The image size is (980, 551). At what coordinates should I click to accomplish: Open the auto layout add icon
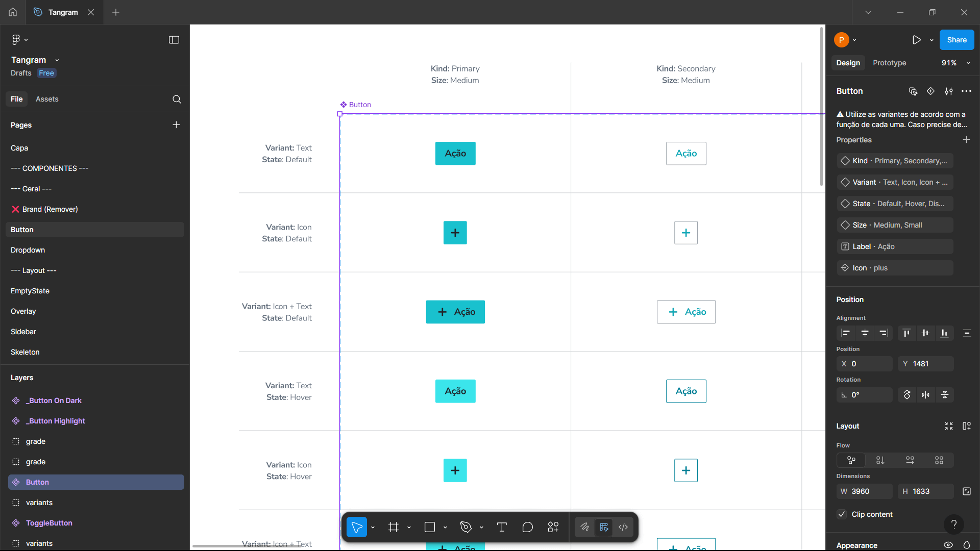(x=966, y=426)
